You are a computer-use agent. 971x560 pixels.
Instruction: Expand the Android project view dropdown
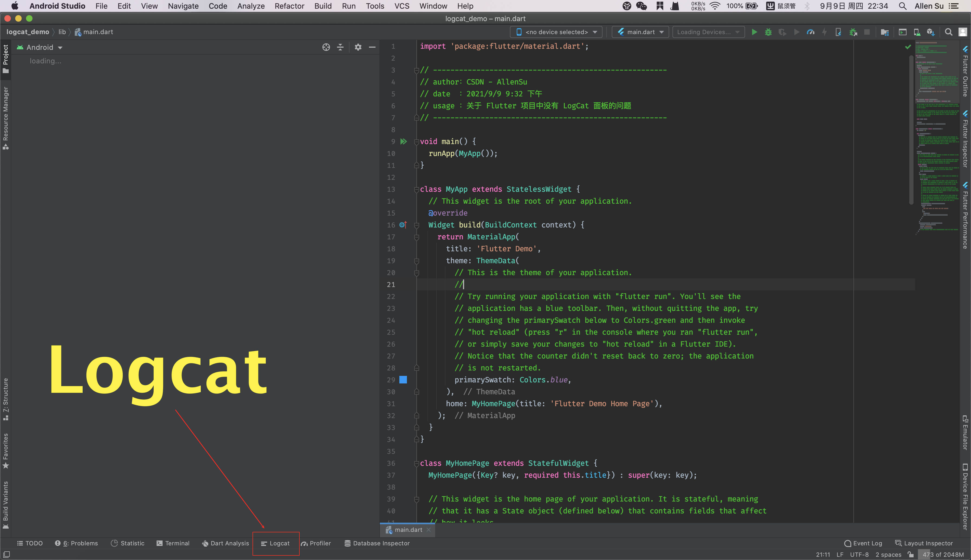pyautogui.click(x=40, y=47)
